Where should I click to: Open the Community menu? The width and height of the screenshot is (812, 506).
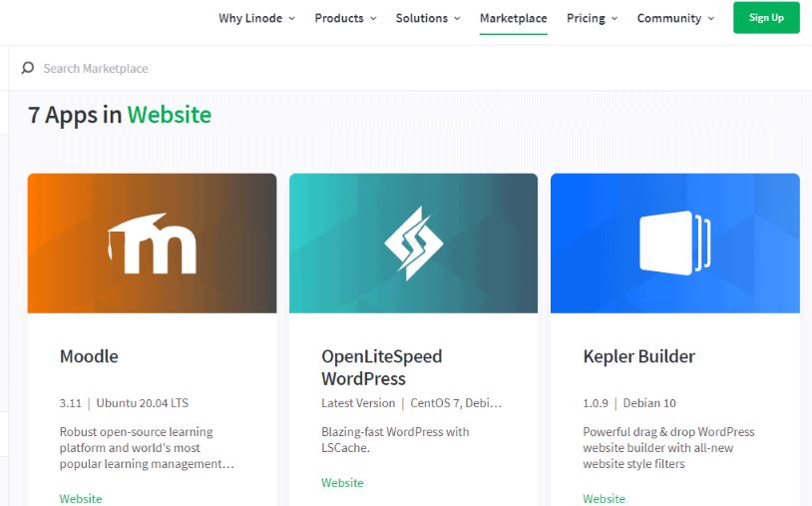click(669, 18)
